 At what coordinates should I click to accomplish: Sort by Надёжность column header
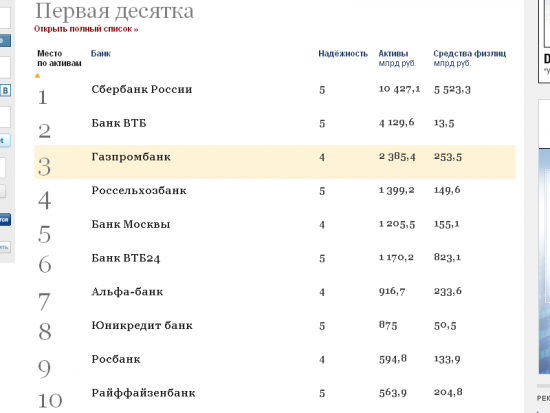(x=343, y=54)
